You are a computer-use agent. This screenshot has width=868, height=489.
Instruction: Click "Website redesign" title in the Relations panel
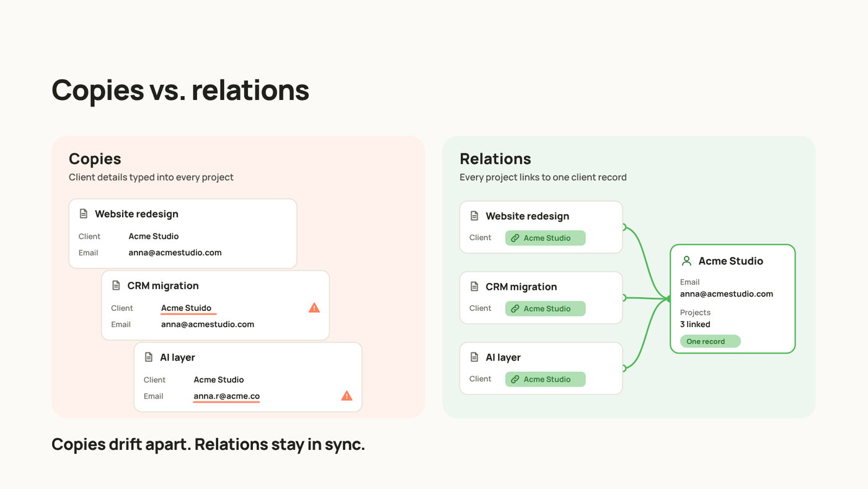[x=527, y=217]
